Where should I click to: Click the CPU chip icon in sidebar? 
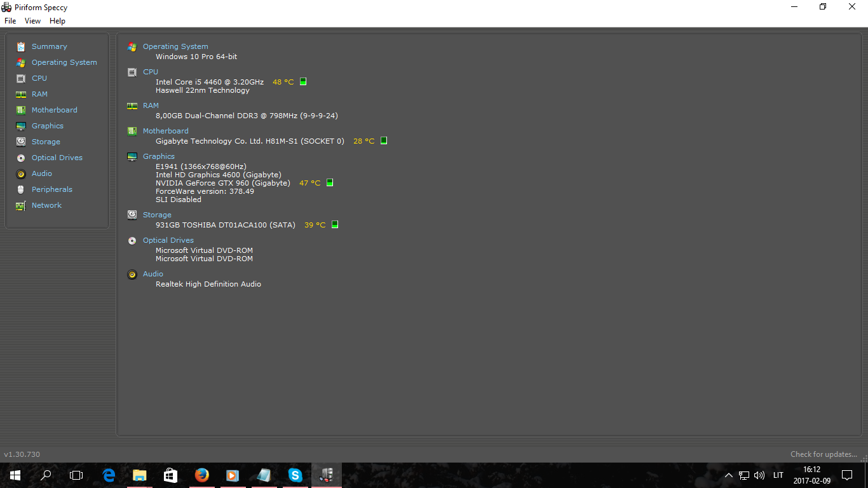[21, 78]
